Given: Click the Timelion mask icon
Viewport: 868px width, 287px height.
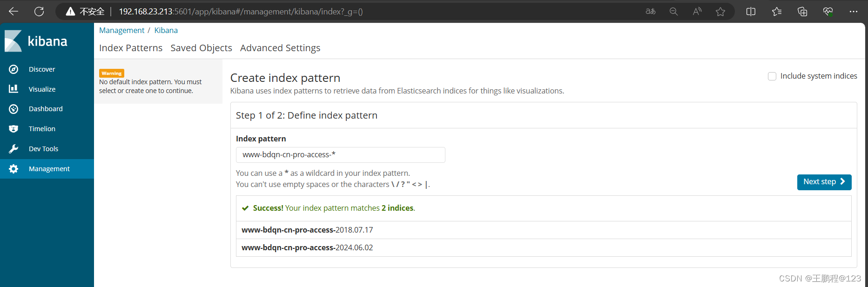Looking at the screenshot, I should click(x=13, y=129).
